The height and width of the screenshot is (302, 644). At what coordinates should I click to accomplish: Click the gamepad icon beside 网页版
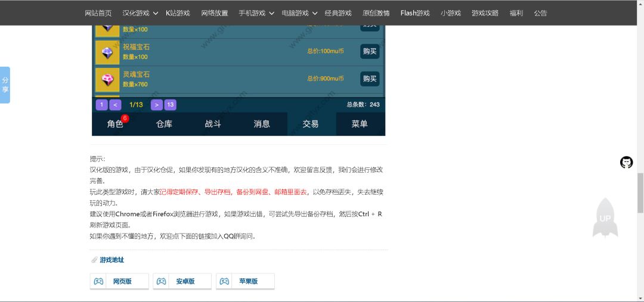point(98,282)
